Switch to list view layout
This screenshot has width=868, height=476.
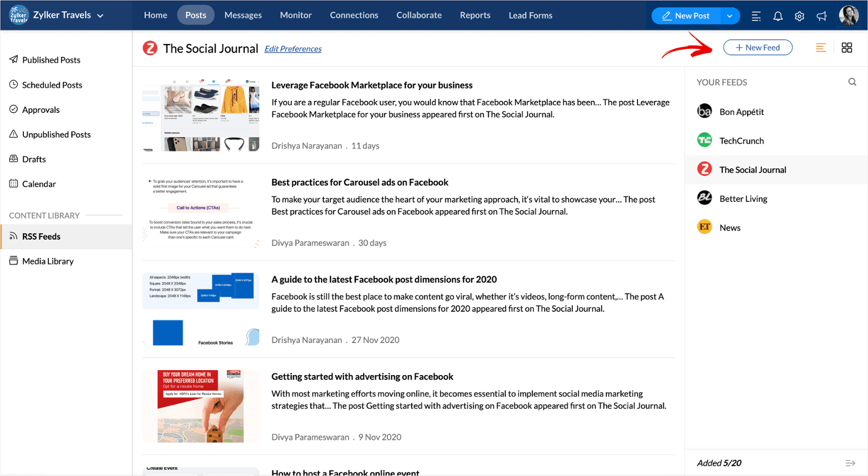click(x=821, y=48)
